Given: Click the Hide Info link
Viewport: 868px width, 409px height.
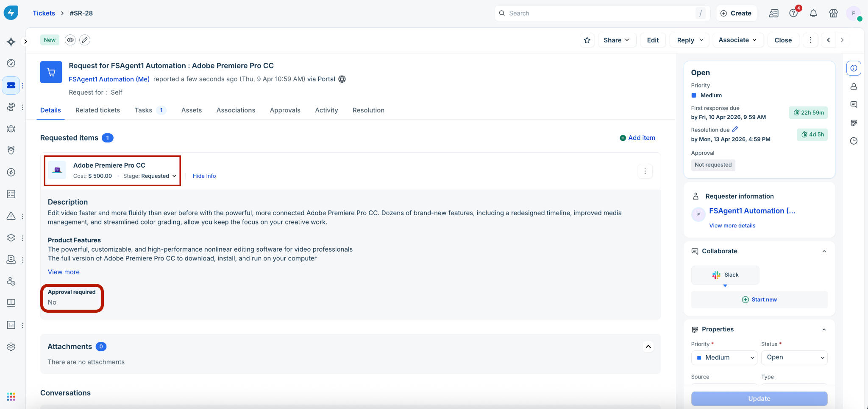Looking at the screenshot, I should [204, 176].
